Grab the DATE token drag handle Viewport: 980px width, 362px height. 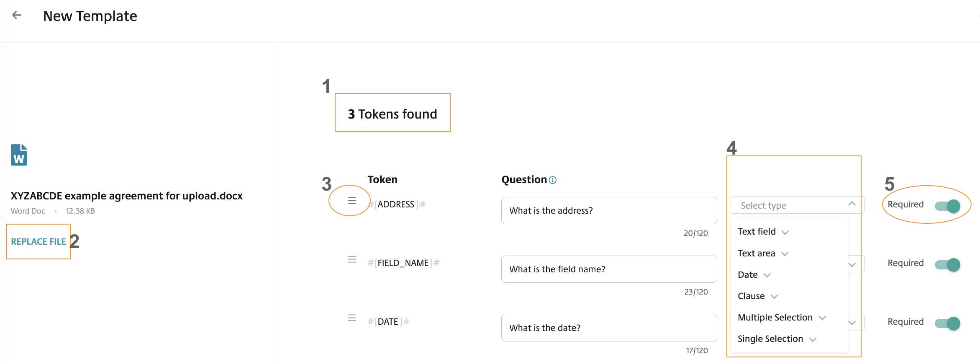pyautogui.click(x=352, y=318)
